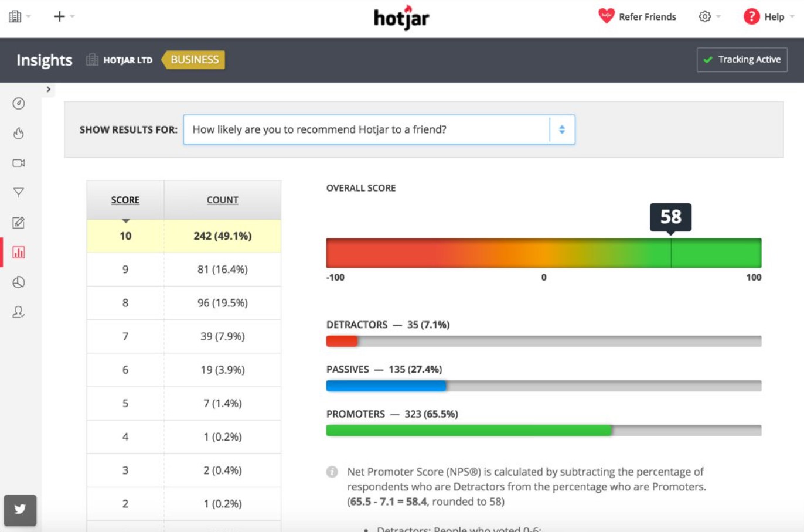Click the Twitter share icon
Image resolution: width=804 pixels, height=532 pixels.
click(x=20, y=510)
